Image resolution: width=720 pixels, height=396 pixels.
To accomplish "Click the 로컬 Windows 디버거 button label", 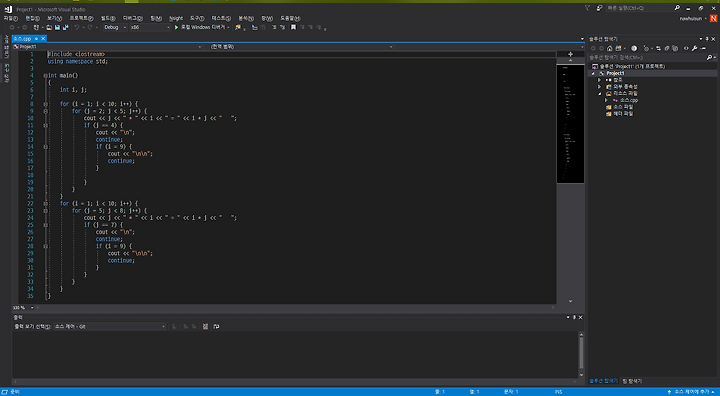I will [203, 28].
